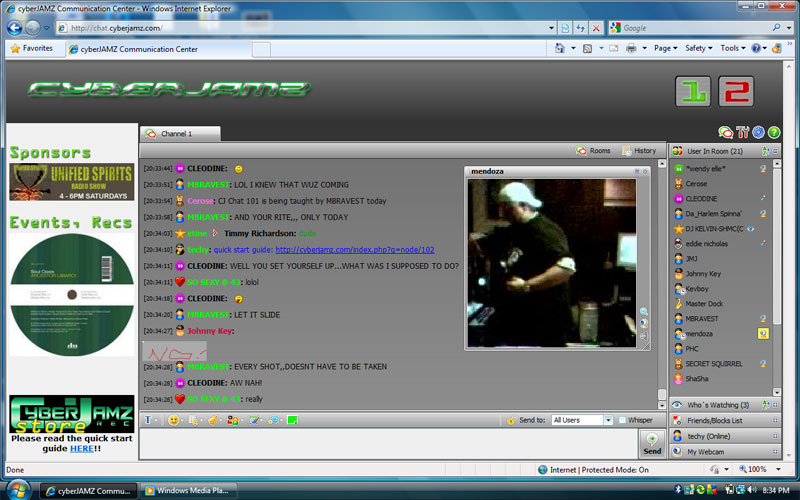Open the IE Tools menu dropdown
Screen dimensions: 800x500
click(x=733, y=48)
